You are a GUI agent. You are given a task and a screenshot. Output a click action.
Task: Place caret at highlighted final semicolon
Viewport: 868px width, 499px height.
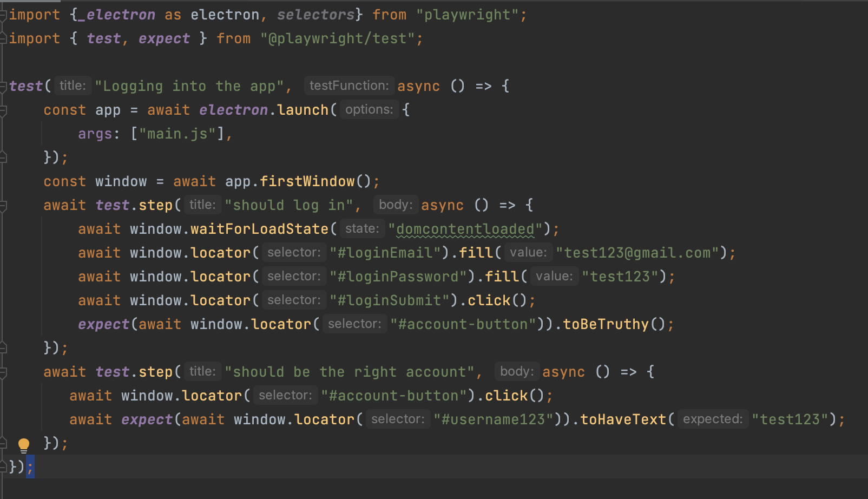pyautogui.click(x=30, y=467)
